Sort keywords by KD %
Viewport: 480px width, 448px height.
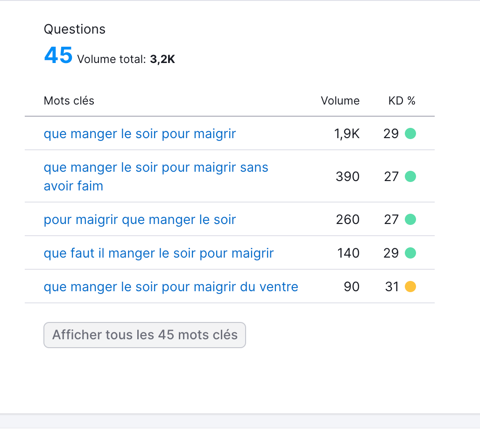(x=402, y=100)
